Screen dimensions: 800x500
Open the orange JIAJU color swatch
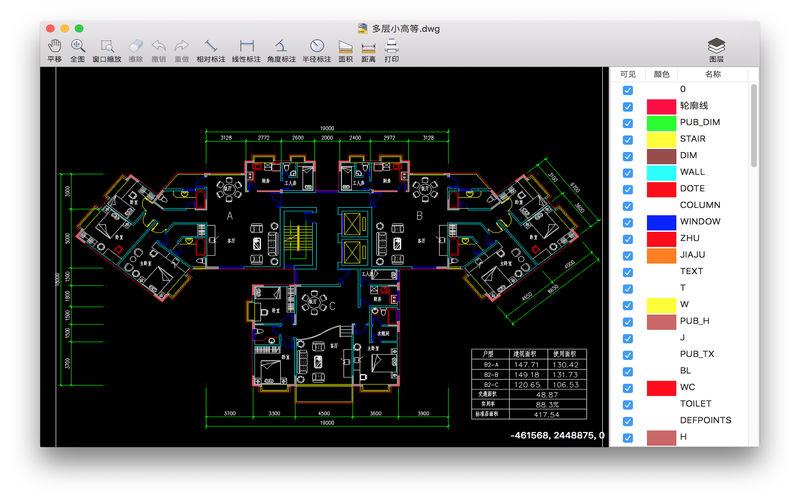click(x=661, y=256)
